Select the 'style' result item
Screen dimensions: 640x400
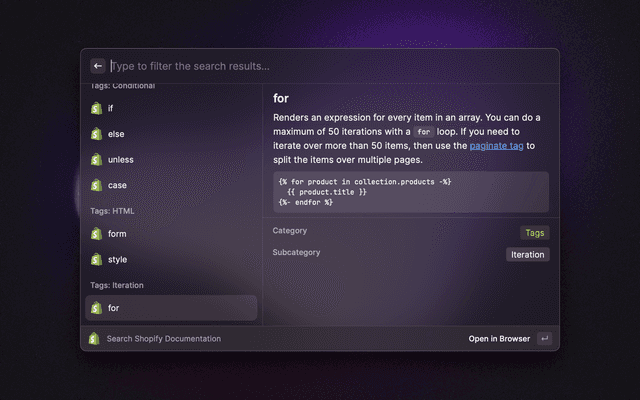tap(170, 260)
